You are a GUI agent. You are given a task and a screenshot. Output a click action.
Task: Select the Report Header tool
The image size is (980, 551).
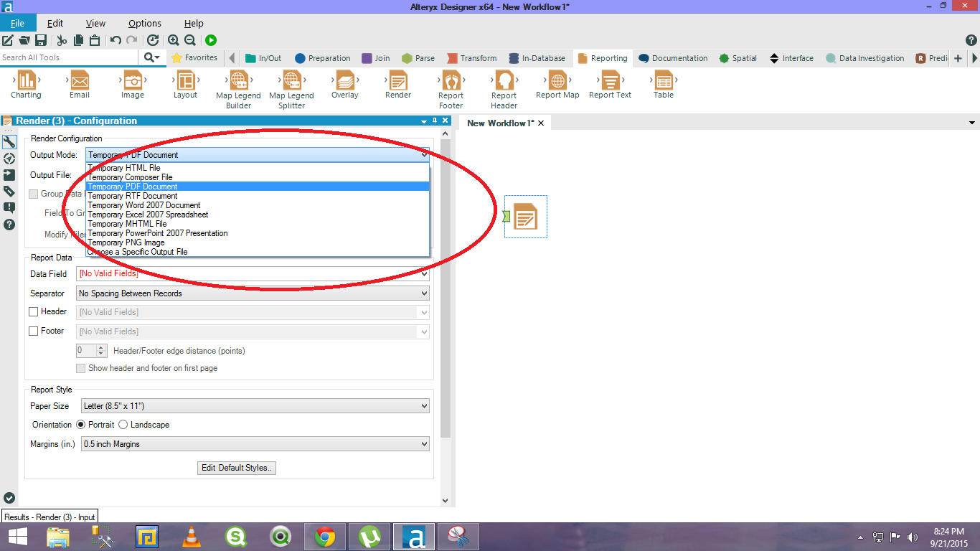504,90
